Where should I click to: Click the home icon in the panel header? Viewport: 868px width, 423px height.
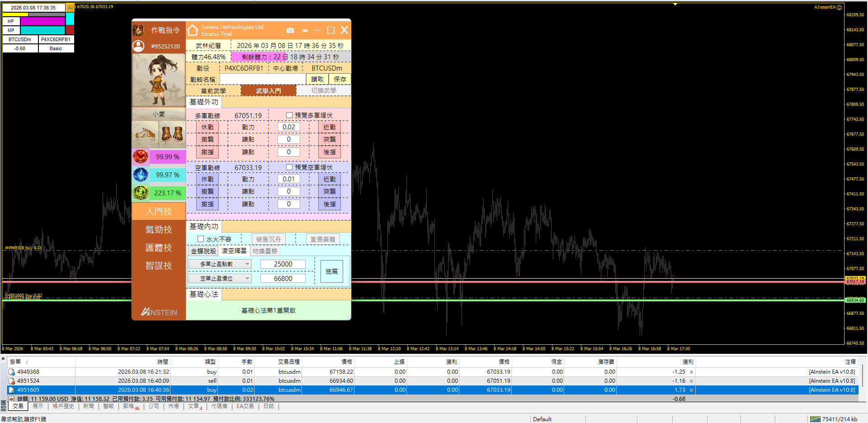point(193,30)
